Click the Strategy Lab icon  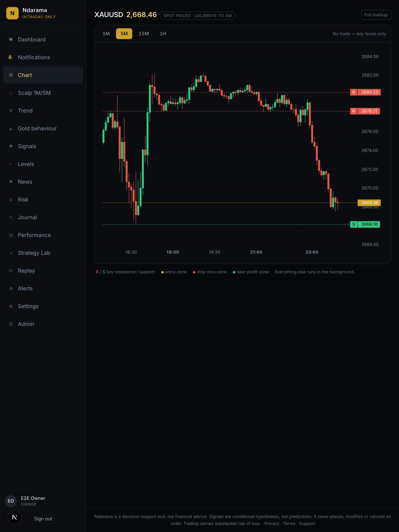(11, 253)
